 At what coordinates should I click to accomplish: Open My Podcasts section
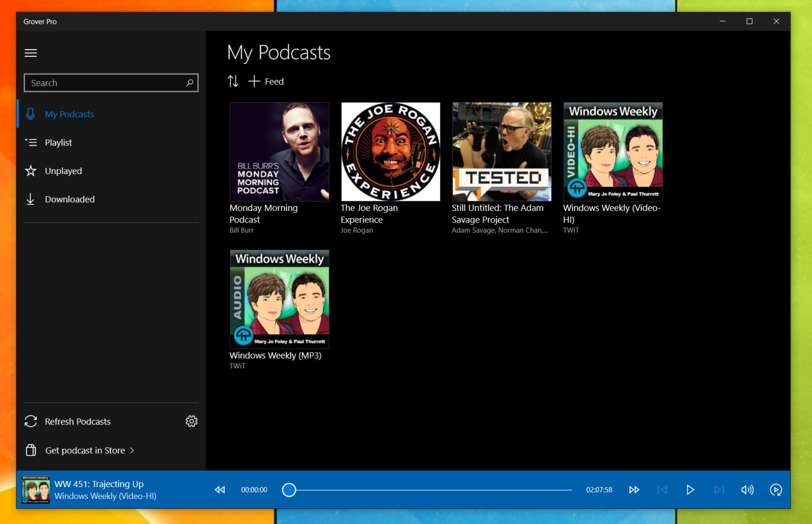[69, 114]
